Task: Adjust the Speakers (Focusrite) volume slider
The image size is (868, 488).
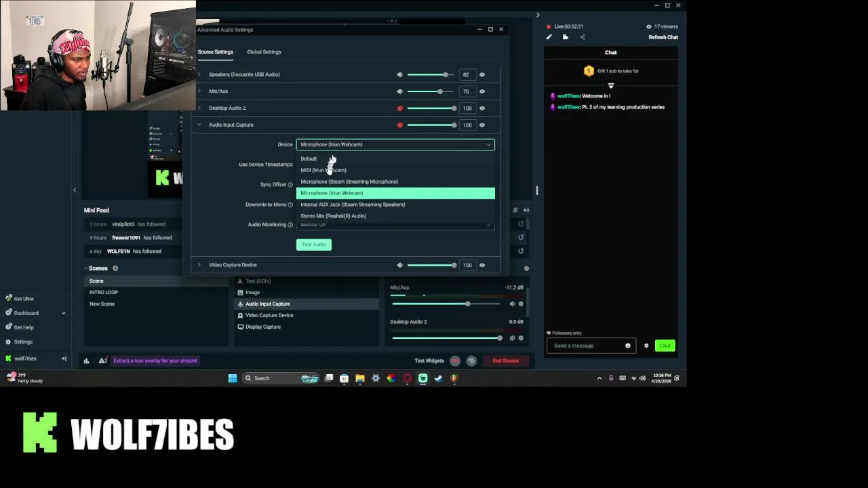Action: point(431,75)
